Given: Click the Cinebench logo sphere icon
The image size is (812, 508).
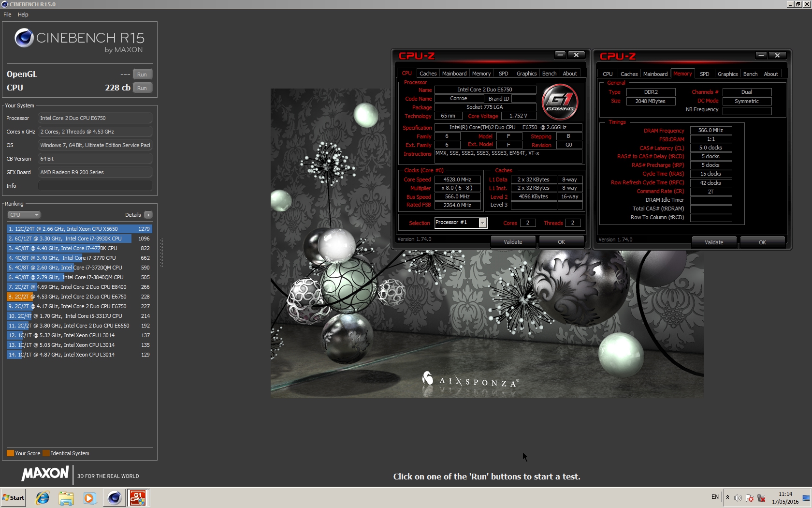Looking at the screenshot, I should point(24,38).
